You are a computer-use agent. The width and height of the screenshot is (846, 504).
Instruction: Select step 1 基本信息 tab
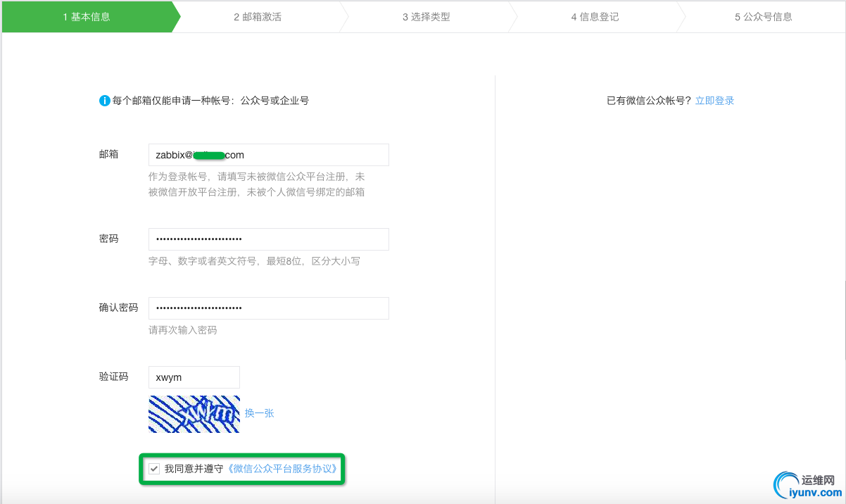coord(87,17)
